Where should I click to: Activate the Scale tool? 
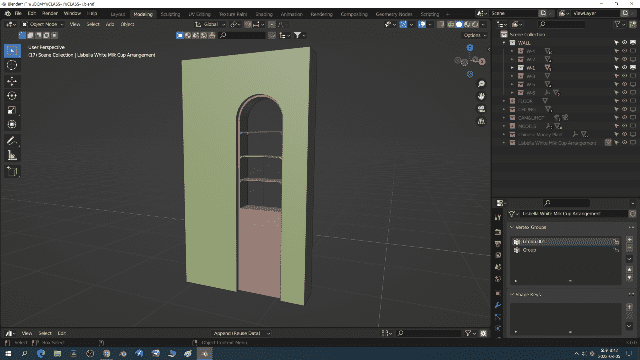[12, 110]
